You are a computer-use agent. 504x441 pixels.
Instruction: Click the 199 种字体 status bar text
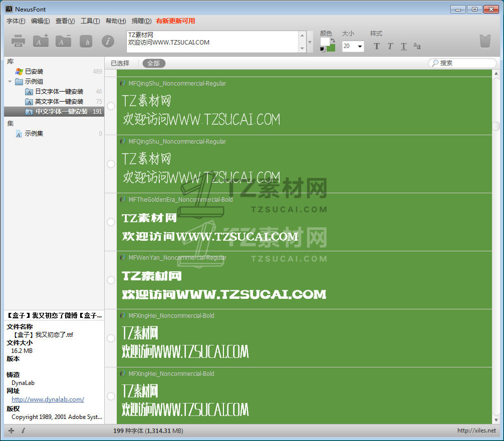coord(148,430)
